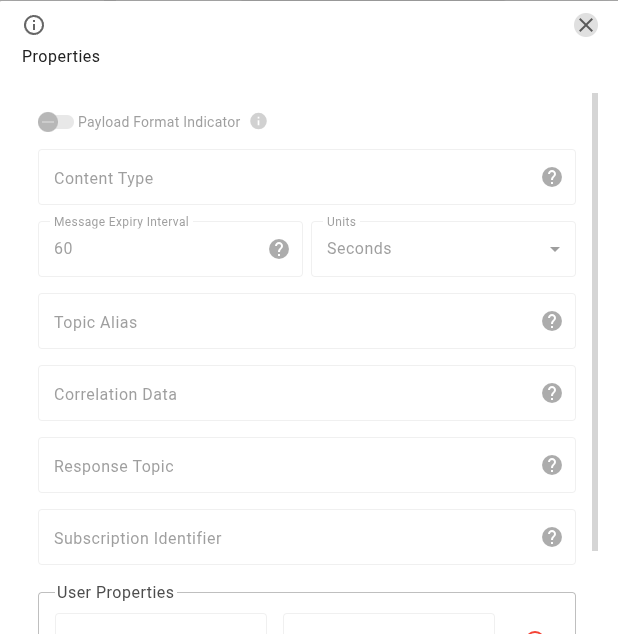Click the info icon above Properties heading
Viewport: 618px width, 642px height.
point(34,25)
